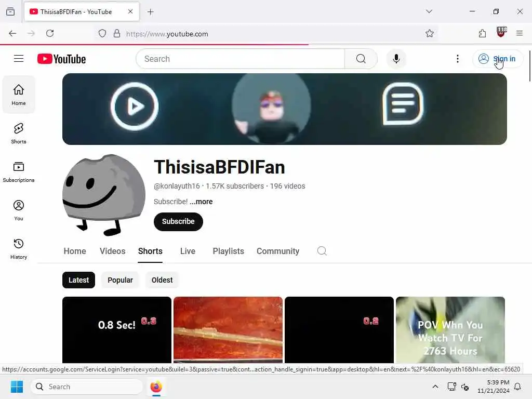The width and height of the screenshot is (532, 399).
Task: Go back with browser back arrow
Action: pos(12,33)
